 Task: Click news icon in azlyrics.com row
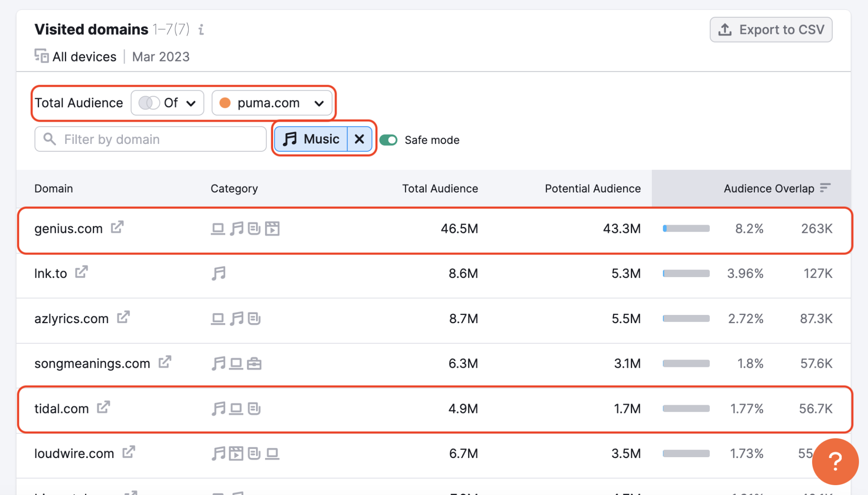(x=254, y=318)
